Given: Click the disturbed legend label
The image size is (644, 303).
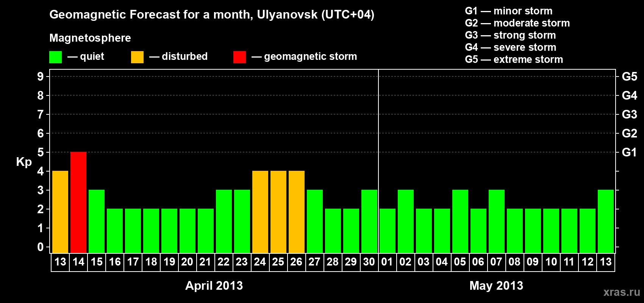Looking at the screenshot, I should click(x=185, y=56).
